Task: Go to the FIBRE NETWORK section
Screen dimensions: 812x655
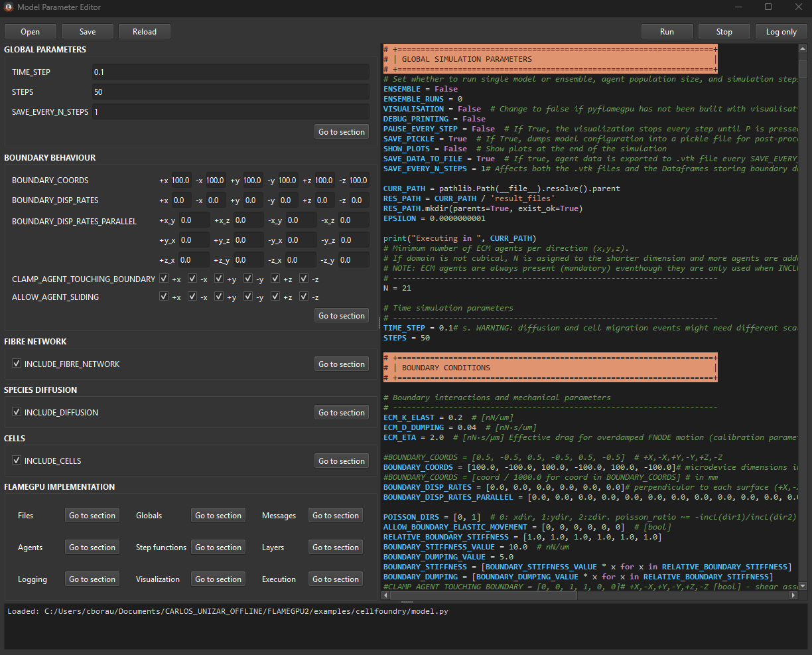Action: click(x=341, y=364)
